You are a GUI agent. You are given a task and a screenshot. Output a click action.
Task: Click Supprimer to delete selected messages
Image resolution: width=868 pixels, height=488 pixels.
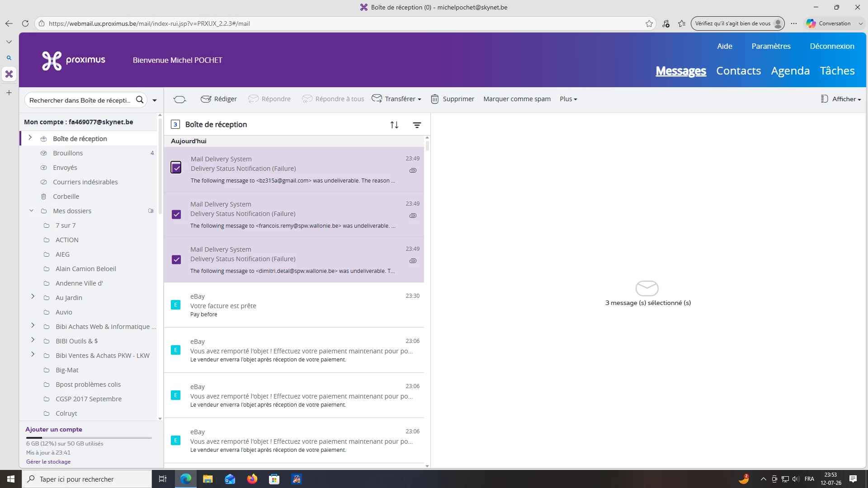coord(453,99)
